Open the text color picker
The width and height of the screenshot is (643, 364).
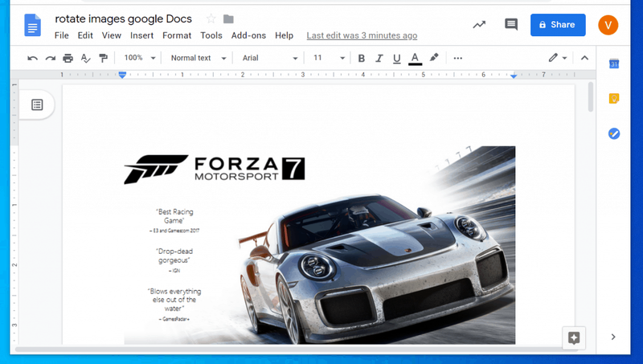[415, 59]
